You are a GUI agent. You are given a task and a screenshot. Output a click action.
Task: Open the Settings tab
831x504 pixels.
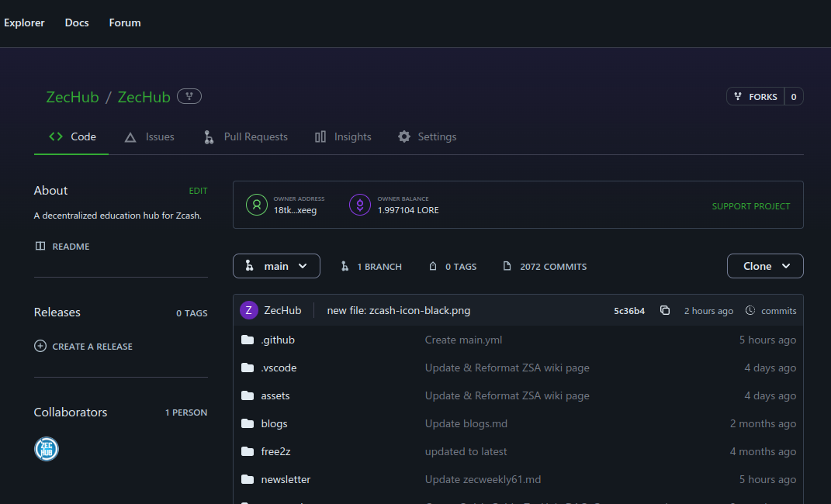(428, 136)
